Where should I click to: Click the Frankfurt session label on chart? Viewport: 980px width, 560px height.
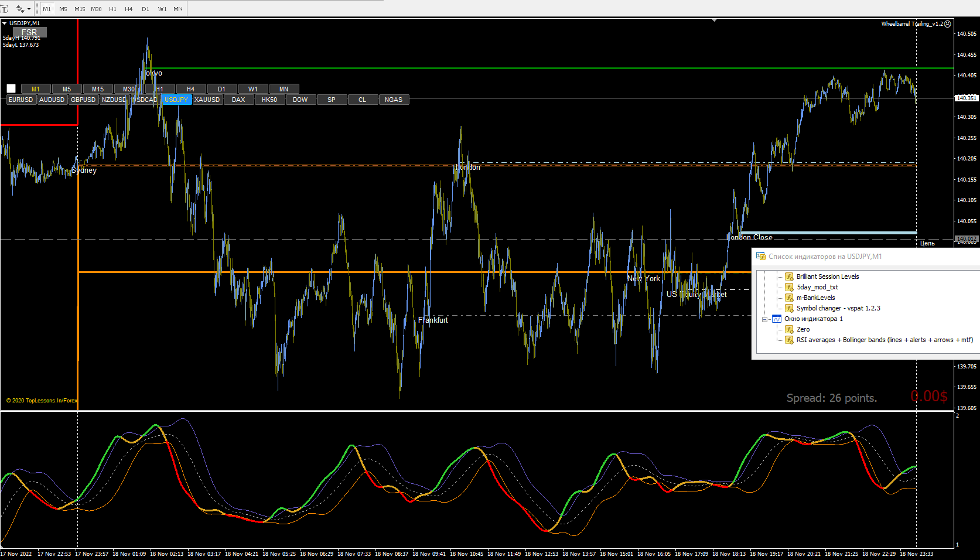click(x=433, y=320)
